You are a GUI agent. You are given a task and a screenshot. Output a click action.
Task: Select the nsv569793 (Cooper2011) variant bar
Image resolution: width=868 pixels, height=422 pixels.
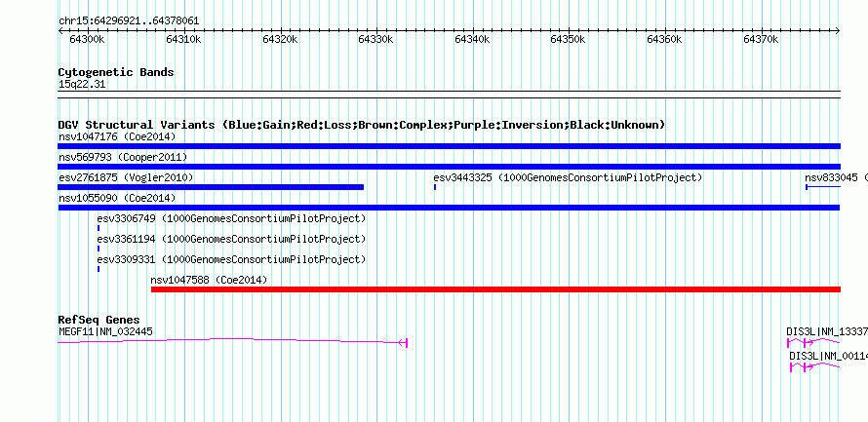point(449,167)
